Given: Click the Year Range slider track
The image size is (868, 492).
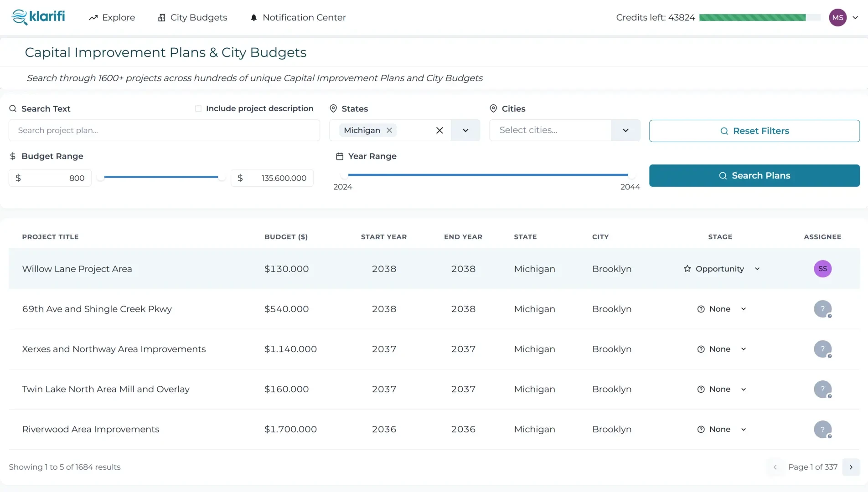Looking at the screenshot, I should click(x=487, y=174).
